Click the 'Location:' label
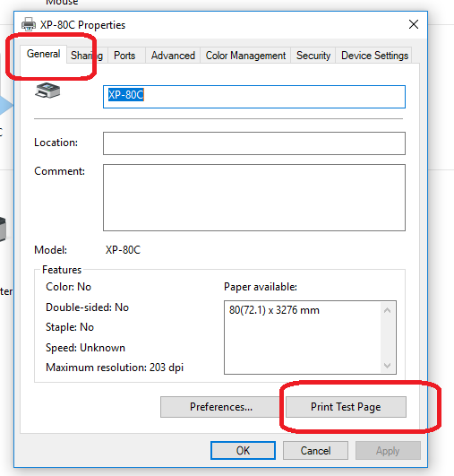This screenshot has height=476, width=454. click(56, 143)
